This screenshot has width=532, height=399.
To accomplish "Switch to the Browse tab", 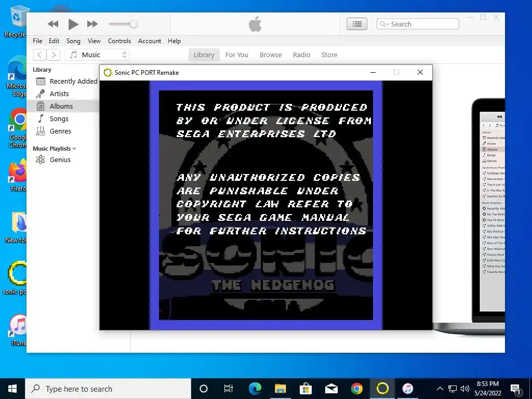I will [271, 55].
